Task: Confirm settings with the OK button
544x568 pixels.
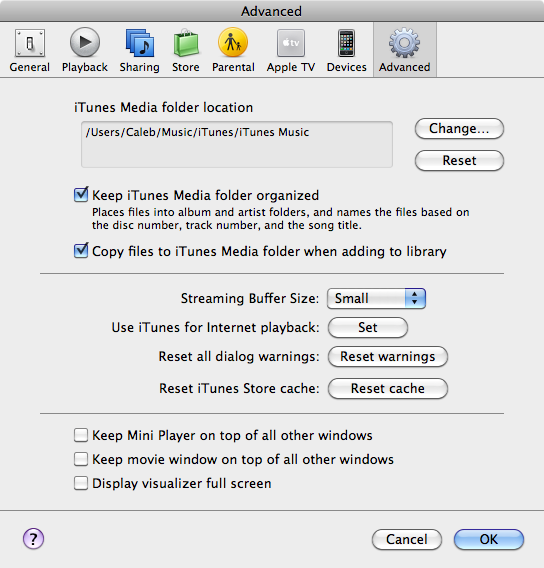Action: pos(489,539)
